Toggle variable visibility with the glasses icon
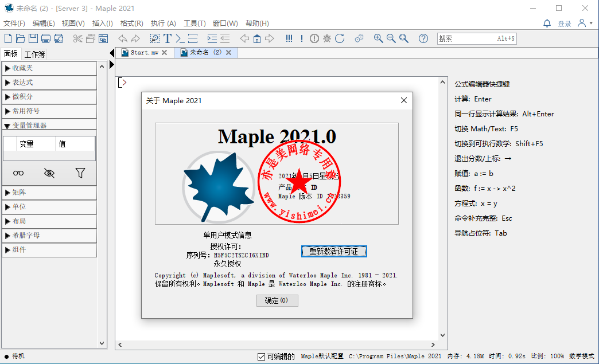 tap(18, 173)
